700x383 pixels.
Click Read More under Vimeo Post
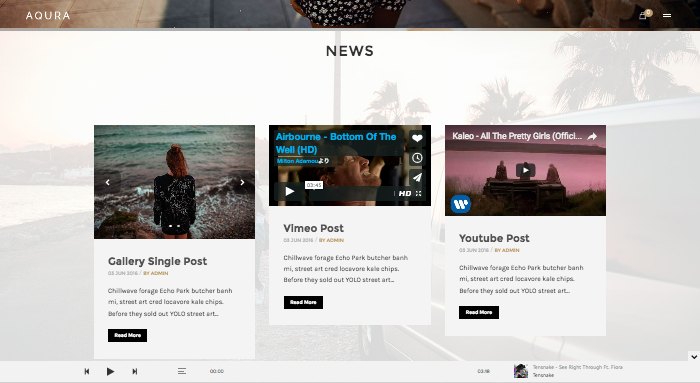(303, 302)
